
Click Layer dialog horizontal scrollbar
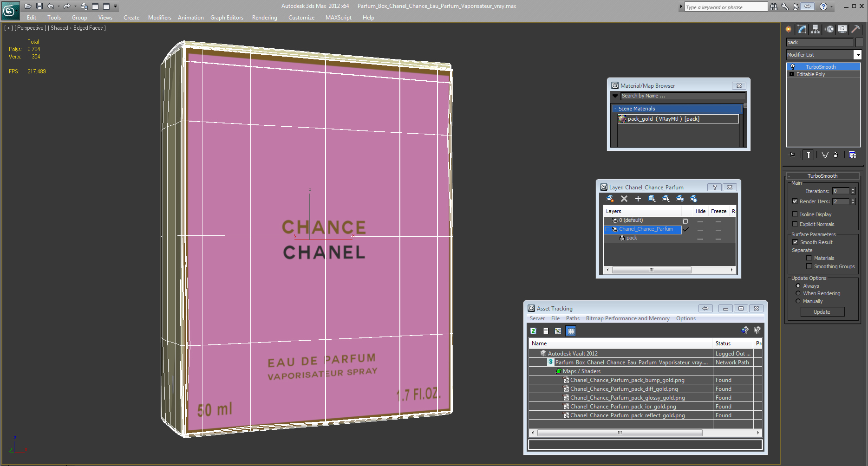click(x=652, y=270)
